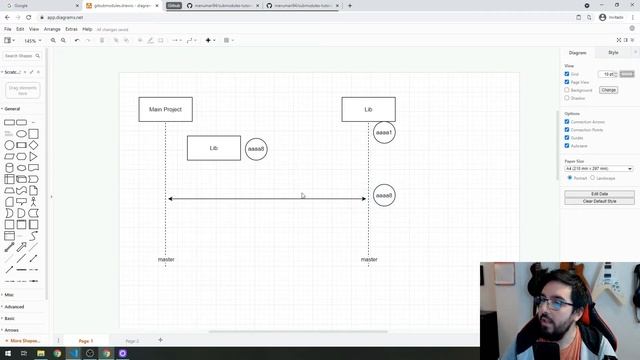Toggle the Autosave checkbox
Image resolution: width=640 pixels, height=360 pixels.
coord(567,146)
